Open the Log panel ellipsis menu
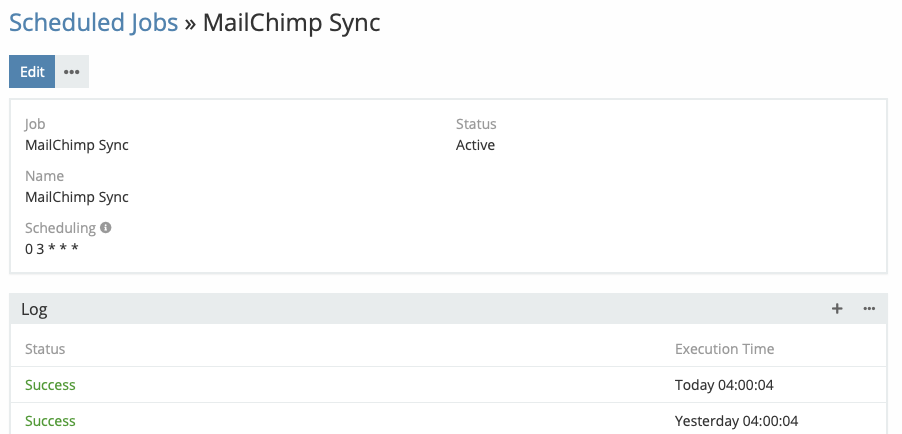Image resolution: width=902 pixels, height=434 pixels. [x=869, y=309]
